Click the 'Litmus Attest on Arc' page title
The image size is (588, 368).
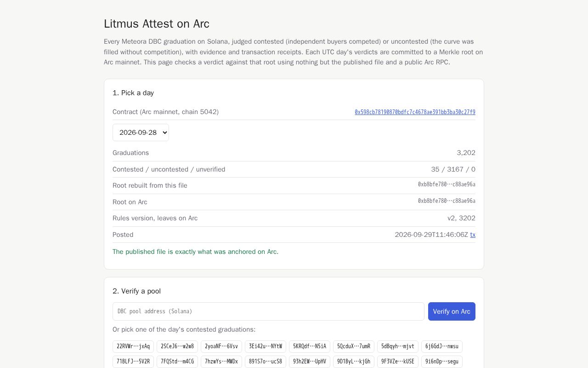[x=157, y=24]
